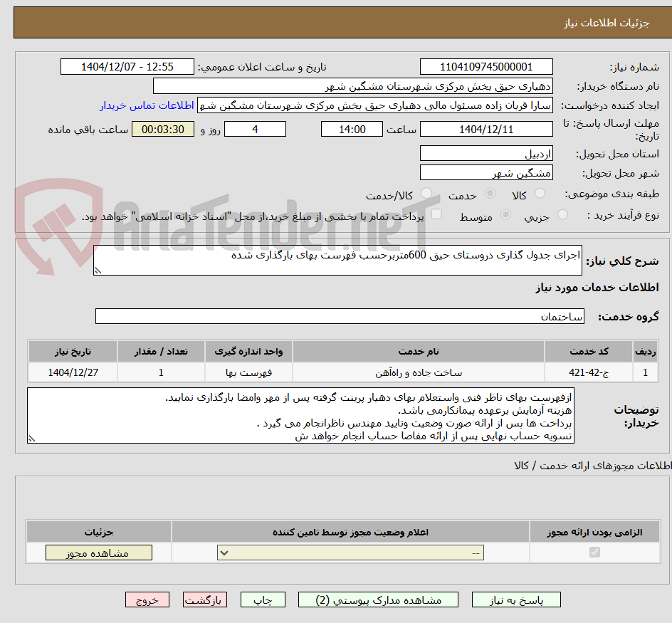Click the buyer notes text area

(300, 416)
